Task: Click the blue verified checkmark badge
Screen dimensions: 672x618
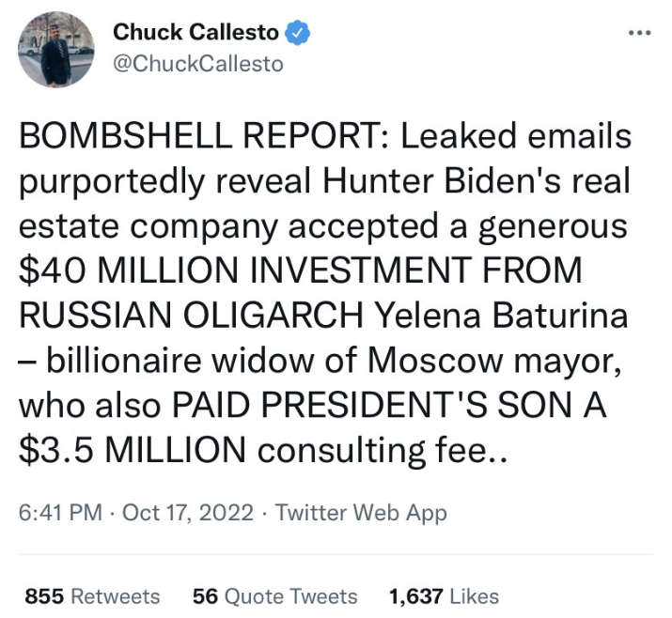Action: click(298, 33)
